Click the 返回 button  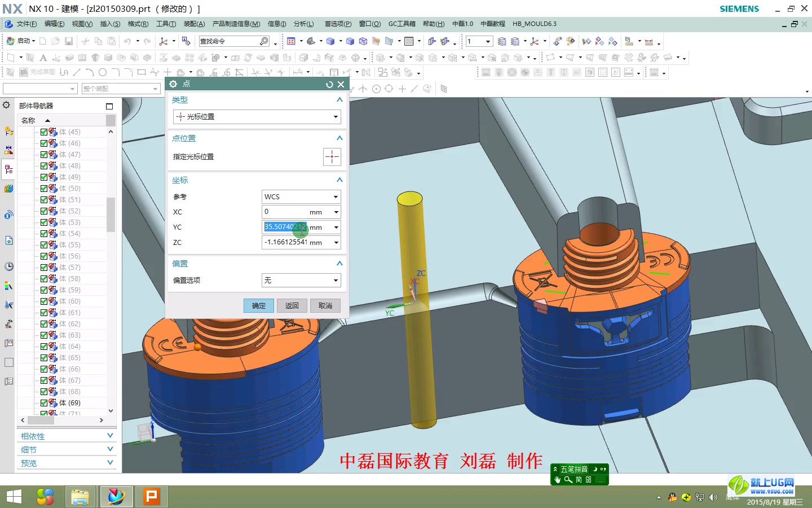point(292,305)
